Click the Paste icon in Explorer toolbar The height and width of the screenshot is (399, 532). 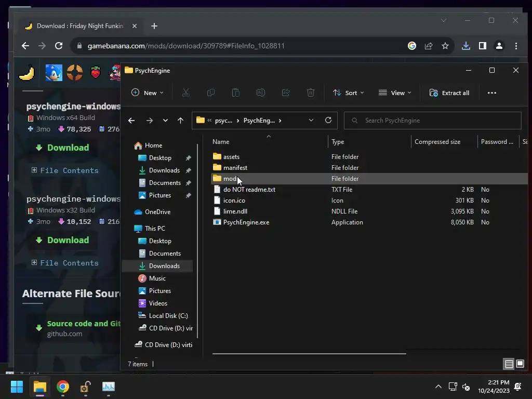point(235,92)
